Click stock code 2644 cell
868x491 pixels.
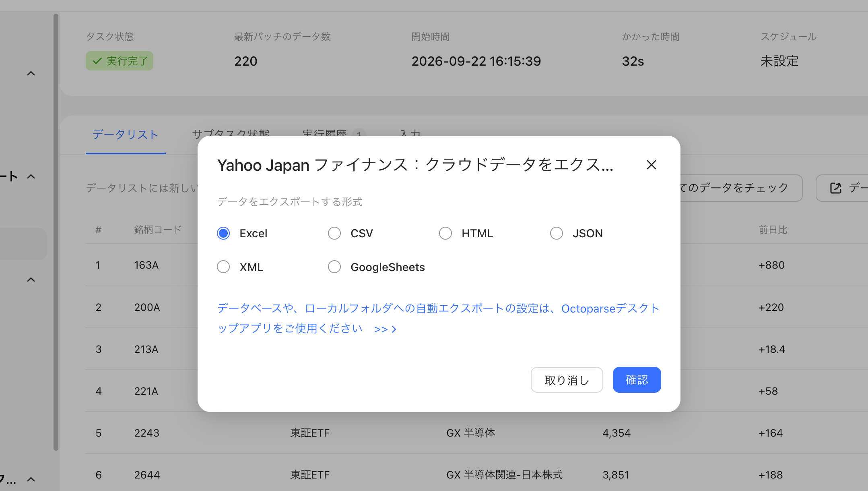[x=147, y=475]
